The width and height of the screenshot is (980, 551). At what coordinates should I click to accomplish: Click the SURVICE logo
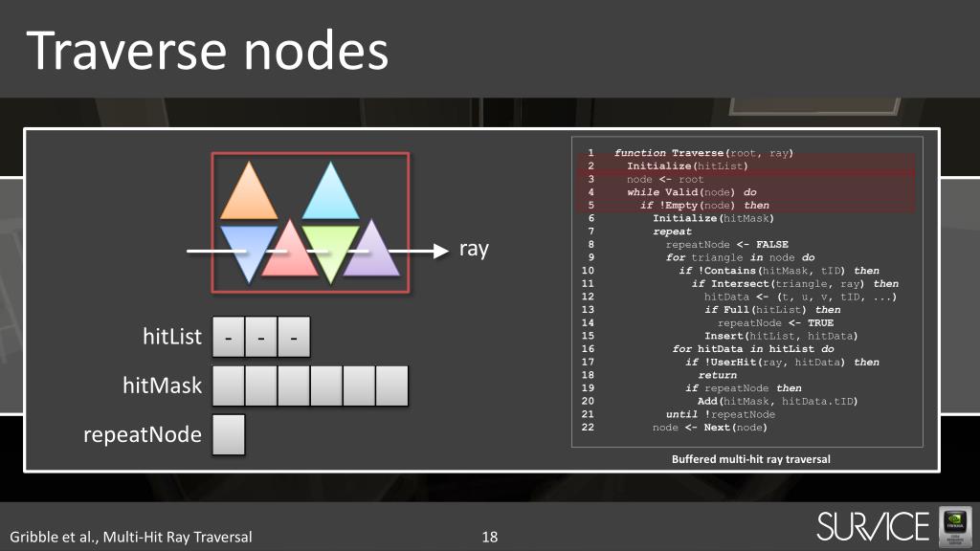point(873,527)
